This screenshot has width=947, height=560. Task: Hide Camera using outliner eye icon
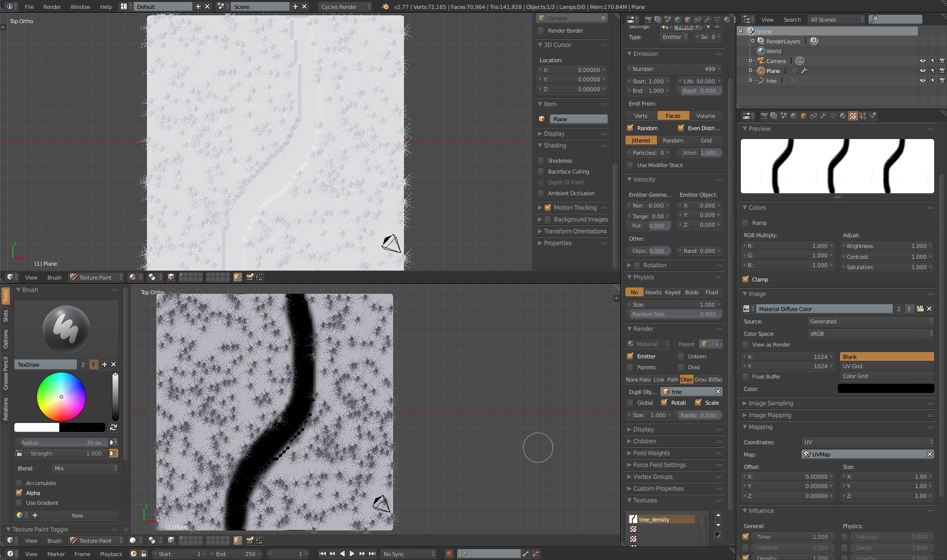pyautogui.click(x=923, y=61)
